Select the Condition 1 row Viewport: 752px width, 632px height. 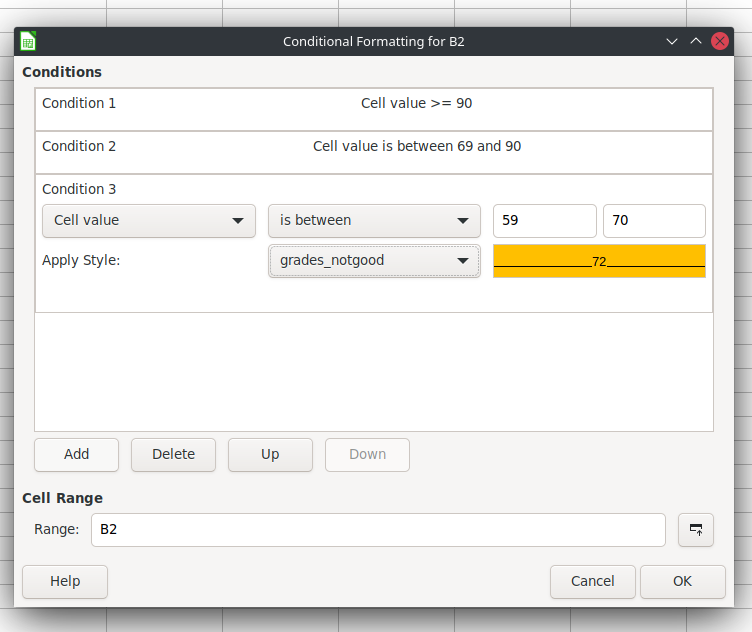(374, 109)
